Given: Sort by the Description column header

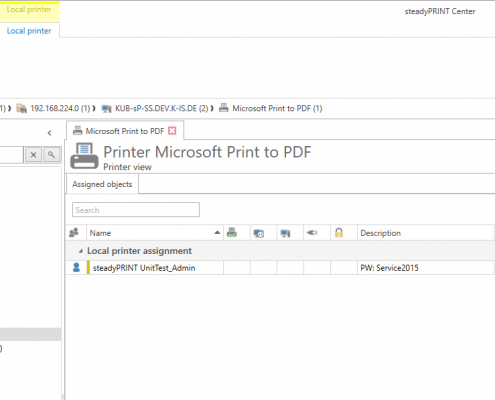Looking at the screenshot, I should (x=425, y=233).
